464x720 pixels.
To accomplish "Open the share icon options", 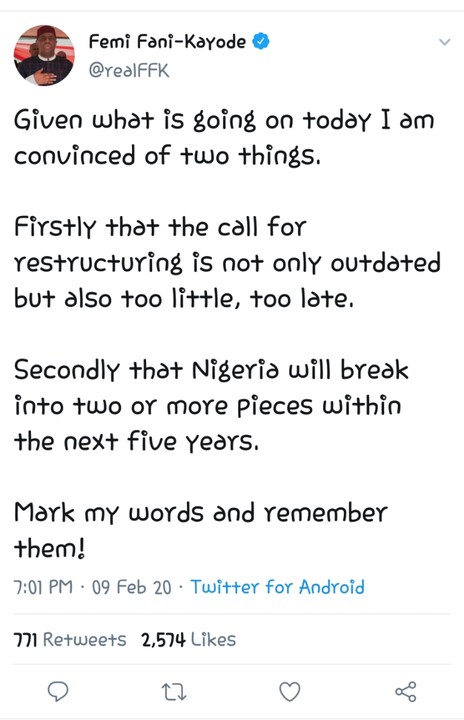I will pyautogui.click(x=406, y=692).
